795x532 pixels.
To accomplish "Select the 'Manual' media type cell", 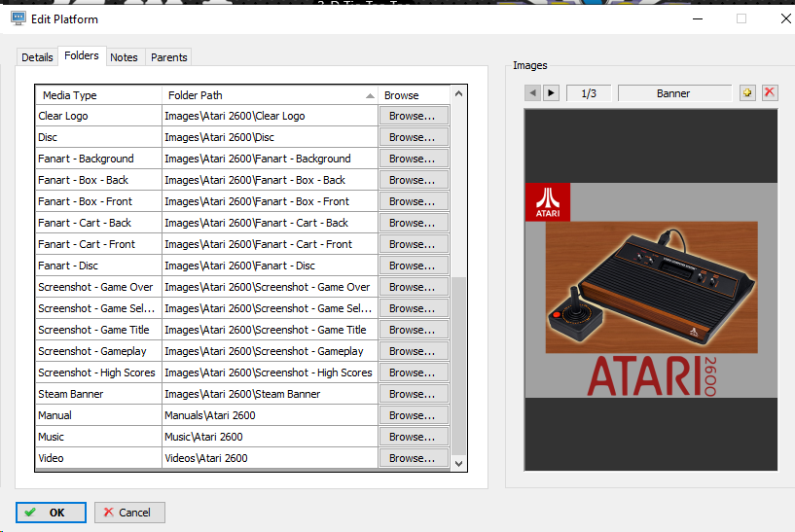I will [98, 415].
